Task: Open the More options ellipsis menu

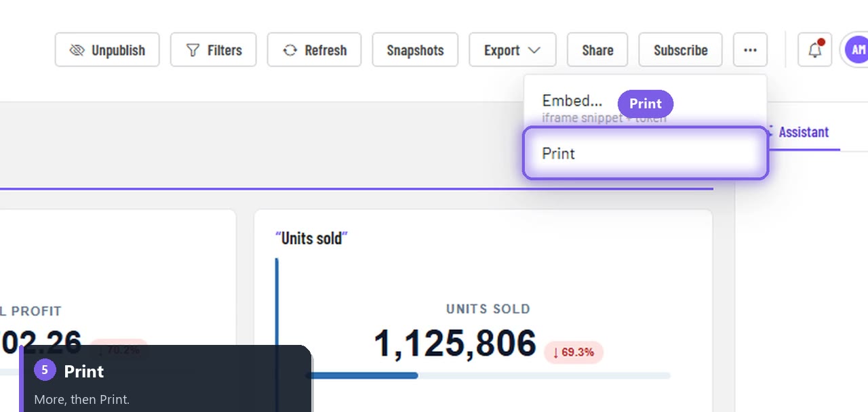Action: click(x=750, y=50)
